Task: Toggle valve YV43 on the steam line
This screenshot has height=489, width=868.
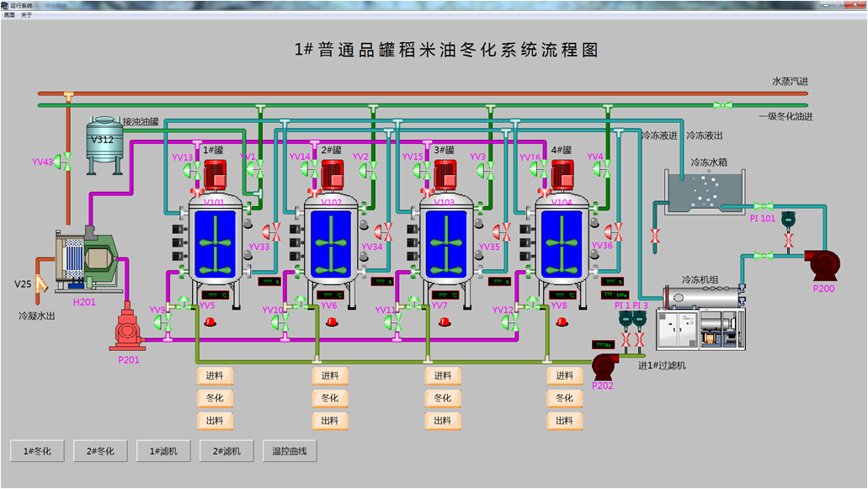Action: pos(68,161)
